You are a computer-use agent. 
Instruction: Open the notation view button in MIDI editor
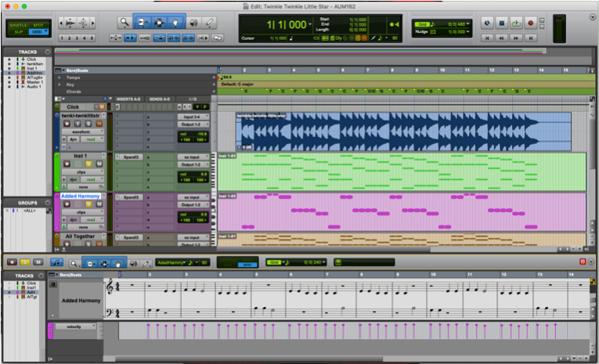click(56, 262)
